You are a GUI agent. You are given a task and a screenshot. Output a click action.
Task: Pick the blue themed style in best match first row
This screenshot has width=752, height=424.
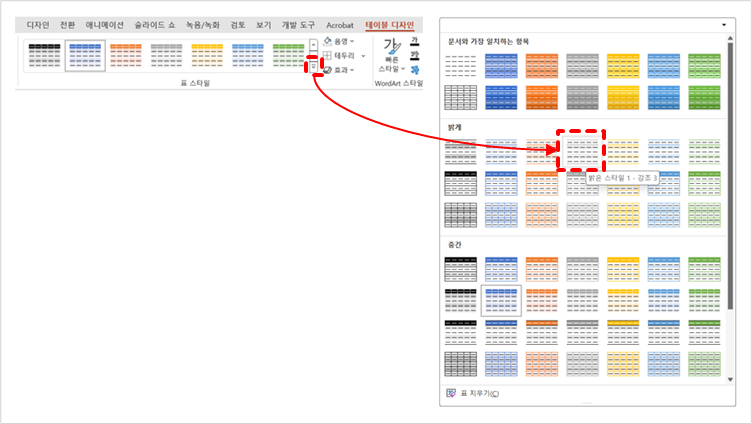point(501,66)
